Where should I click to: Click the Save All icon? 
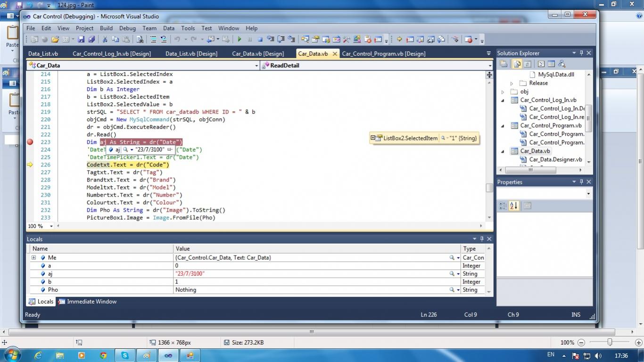click(91, 40)
